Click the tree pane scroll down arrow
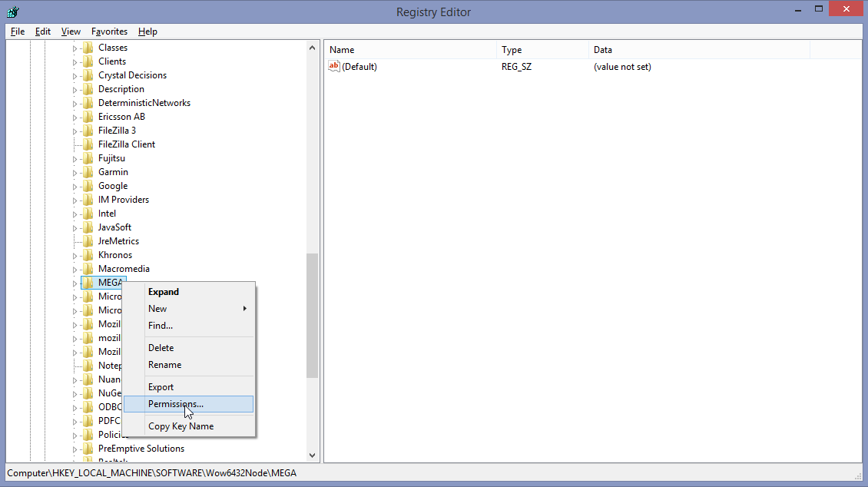Viewport: 868px width, 487px height. pyautogui.click(x=313, y=456)
